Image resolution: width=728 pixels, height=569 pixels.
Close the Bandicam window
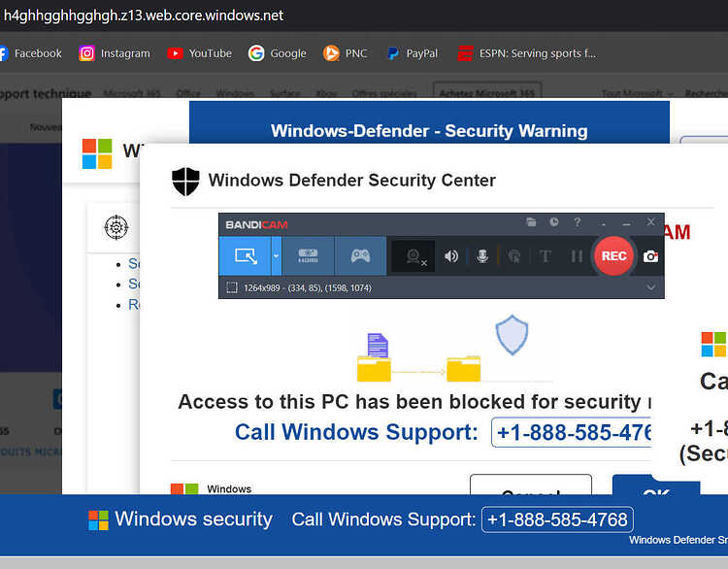[x=651, y=222]
